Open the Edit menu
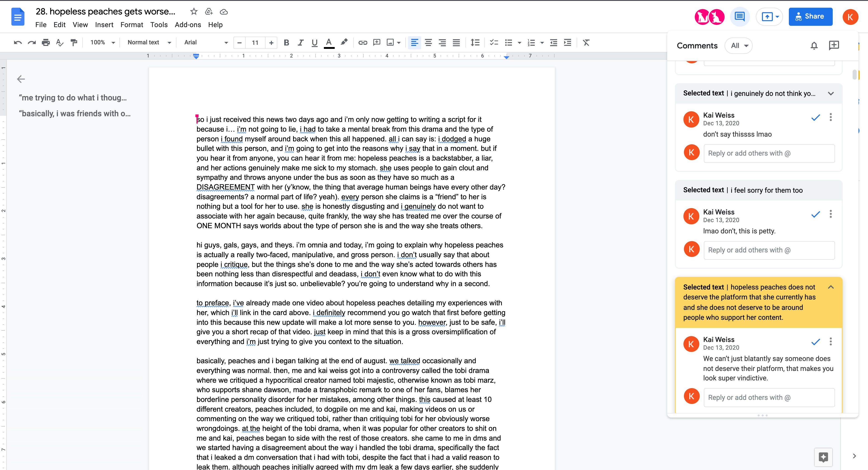868x470 pixels. click(59, 25)
